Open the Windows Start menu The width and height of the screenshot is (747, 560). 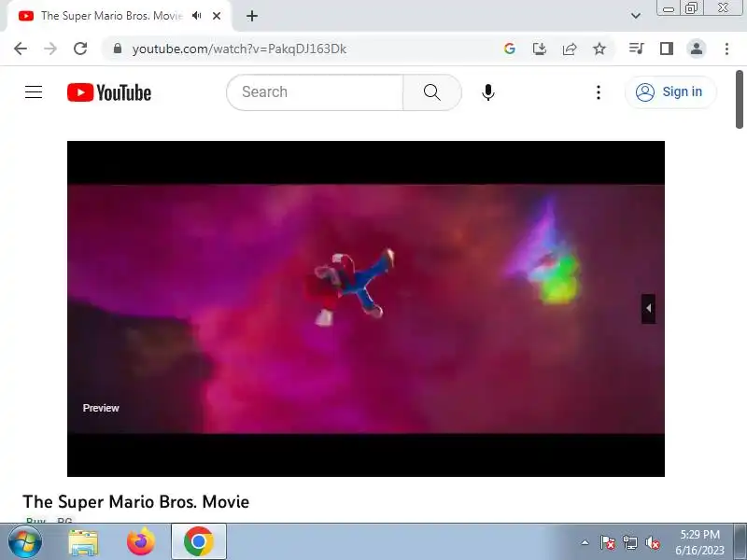(x=24, y=542)
